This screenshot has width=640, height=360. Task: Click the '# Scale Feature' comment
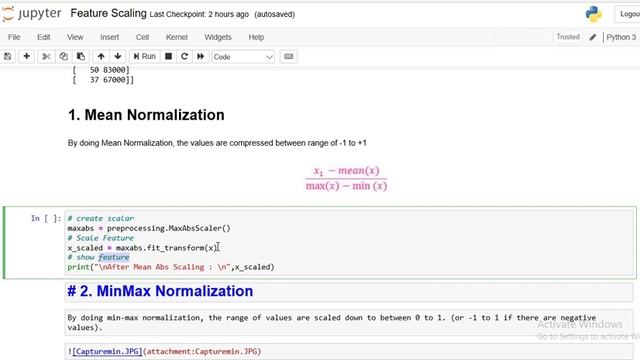(101, 238)
